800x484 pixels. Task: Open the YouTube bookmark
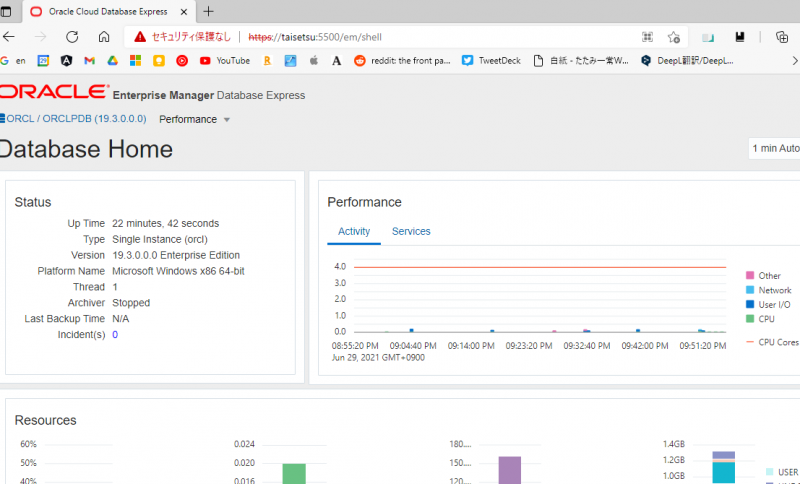(x=224, y=61)
